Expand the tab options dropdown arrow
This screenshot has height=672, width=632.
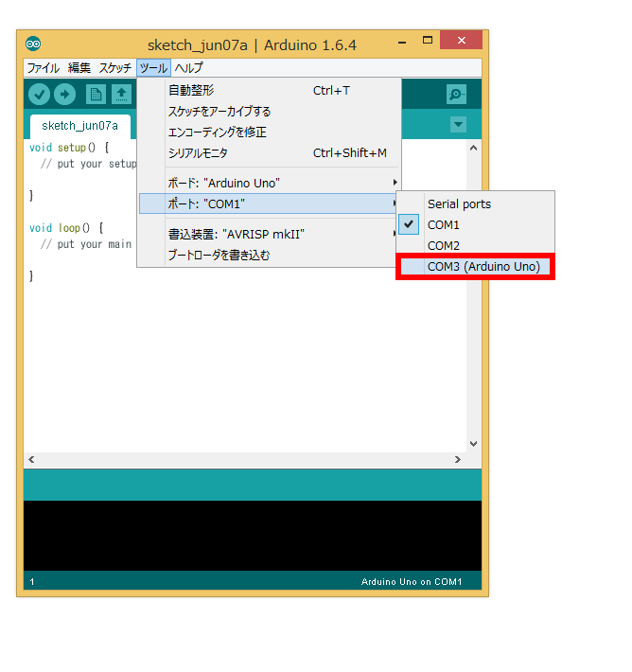click(x=458, y=125)
